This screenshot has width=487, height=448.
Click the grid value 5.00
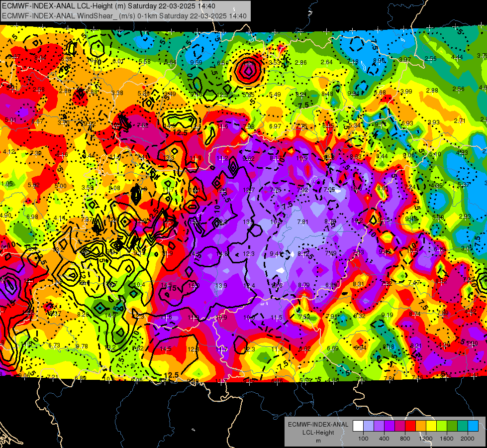[x=61, y=186]
